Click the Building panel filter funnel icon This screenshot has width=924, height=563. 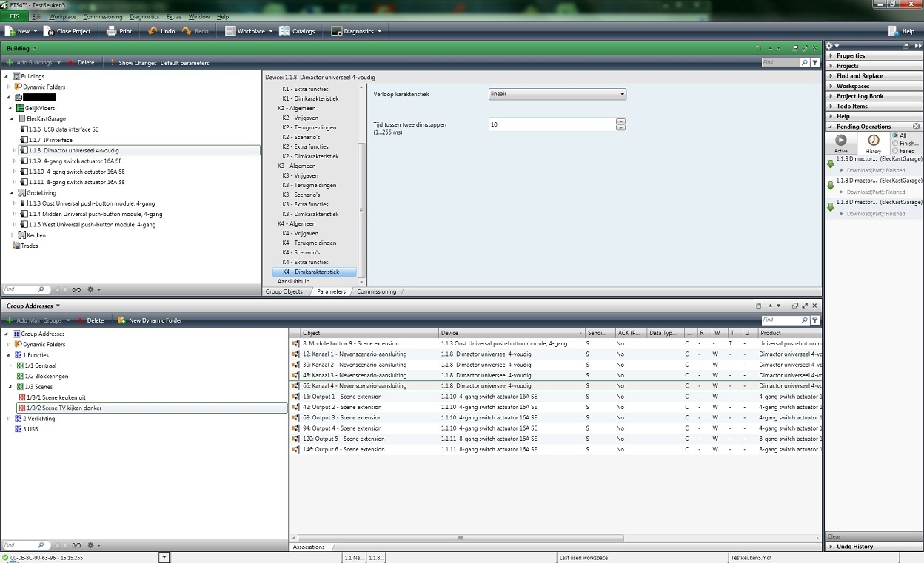click(x=815, y=63)
